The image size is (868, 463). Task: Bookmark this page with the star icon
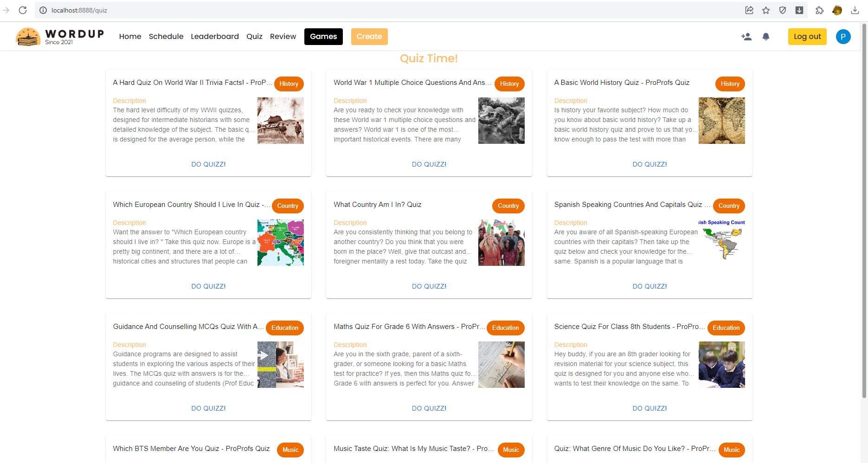click(x=766, y=10)
